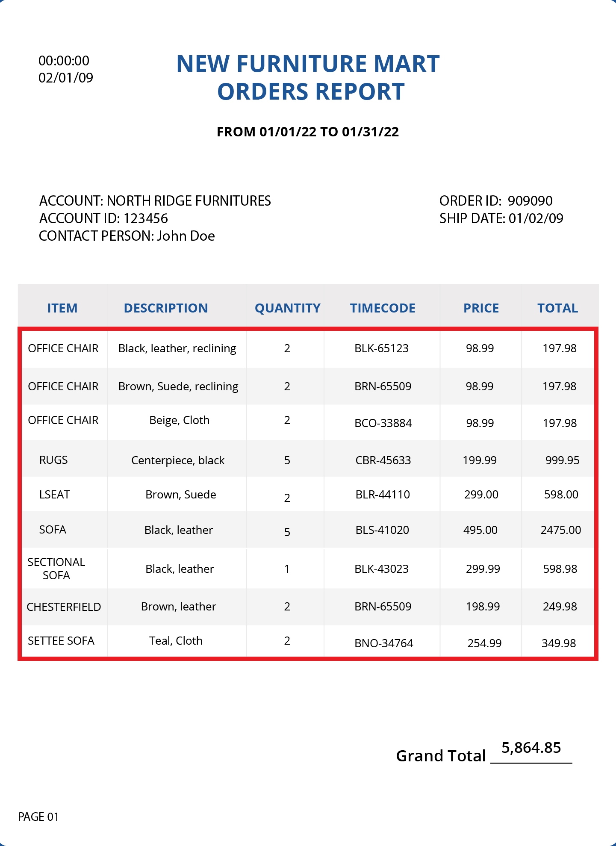Click the ORDER ID 909090 text
Screen dimensions: 616x846
point(496,201)
